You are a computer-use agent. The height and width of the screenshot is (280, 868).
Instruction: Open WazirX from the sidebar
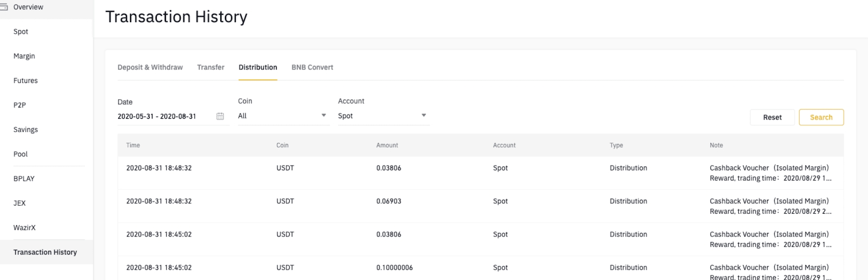[x=24, y=228]
